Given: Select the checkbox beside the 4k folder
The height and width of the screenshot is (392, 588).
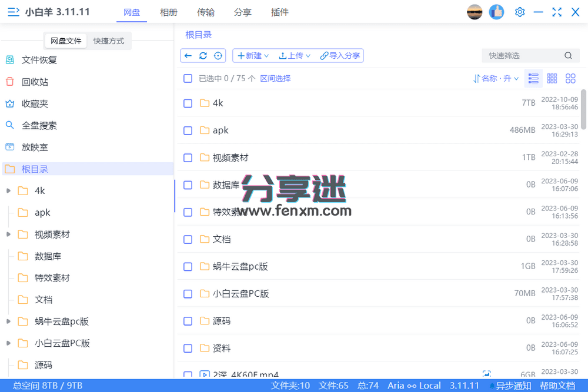Looking at the screenshot, I should click(188, 103).
